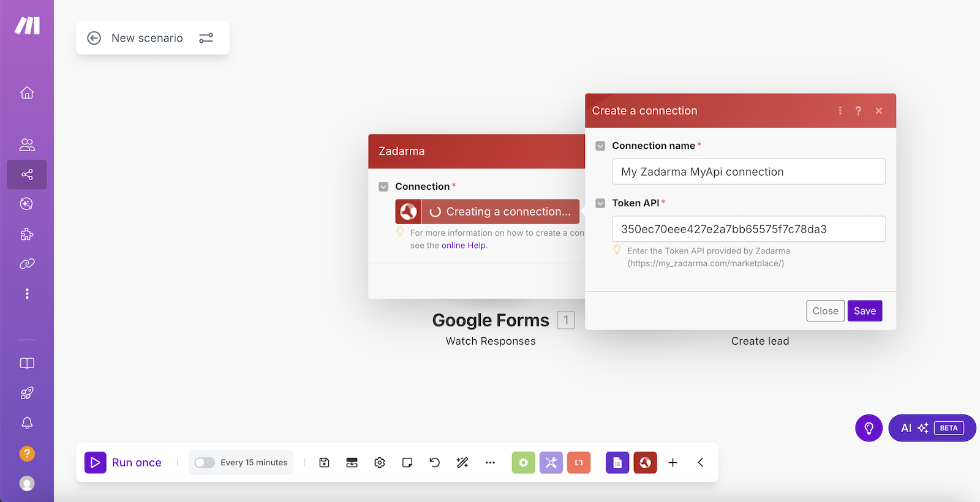Open the sidebar More menu dots
Screen dimensions: 980x502
coord(27,294)
